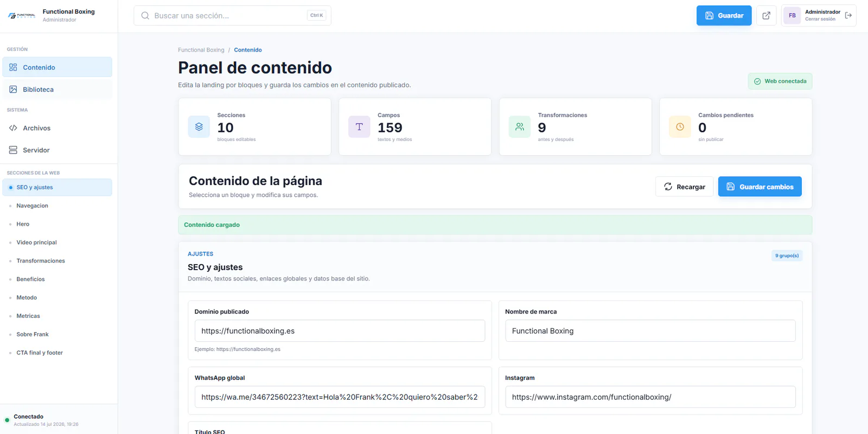
Task: Click the Transformaciones card count 9
Action: pyautogui.click(x=542, y=128)
